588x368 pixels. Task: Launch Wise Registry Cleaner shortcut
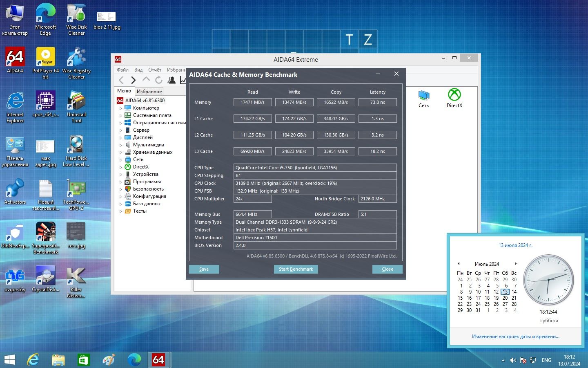(x=76, y=63)
